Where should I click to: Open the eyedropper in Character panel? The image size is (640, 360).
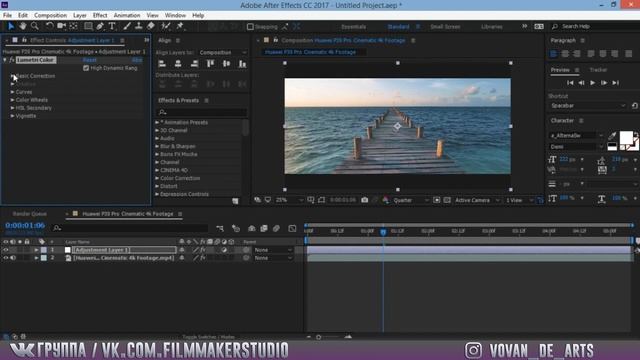pos(612,136)
